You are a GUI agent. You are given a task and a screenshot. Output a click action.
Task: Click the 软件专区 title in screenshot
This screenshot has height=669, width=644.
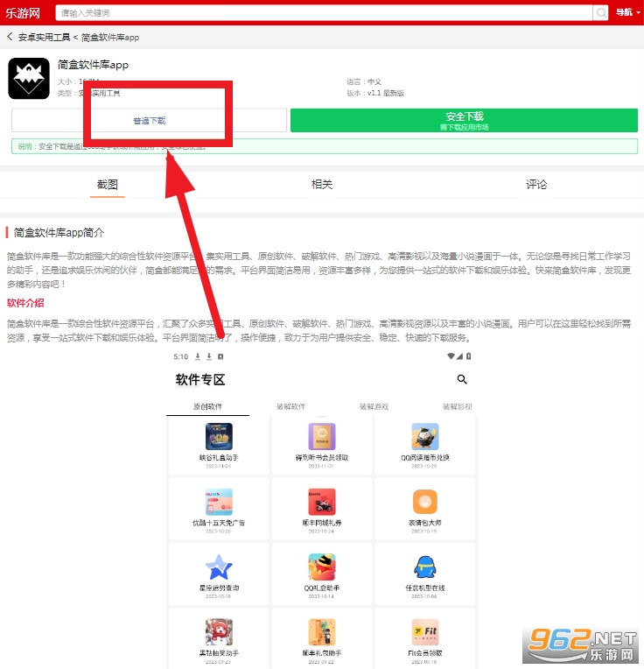[x=199, y=379]
